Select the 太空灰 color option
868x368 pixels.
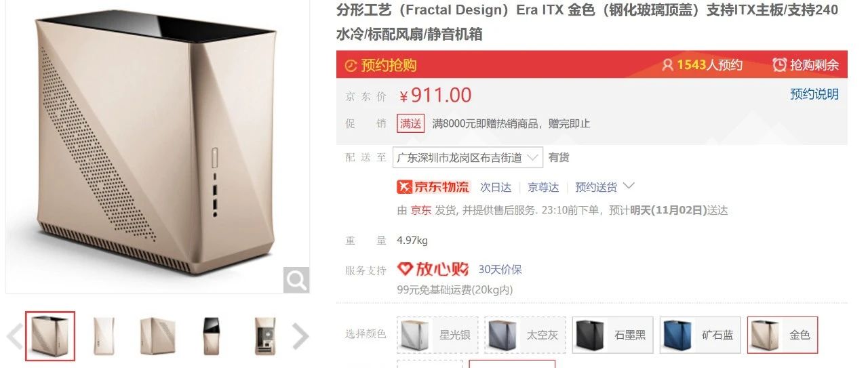(x=525, y=335)
